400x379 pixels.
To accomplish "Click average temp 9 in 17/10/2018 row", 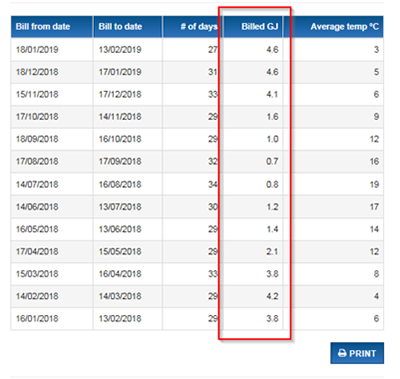I will [x=376, y=117].
